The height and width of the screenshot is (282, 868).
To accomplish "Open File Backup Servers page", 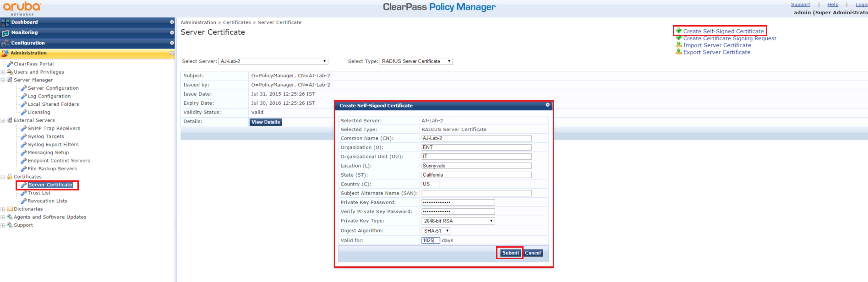I will tap(52, 169).
